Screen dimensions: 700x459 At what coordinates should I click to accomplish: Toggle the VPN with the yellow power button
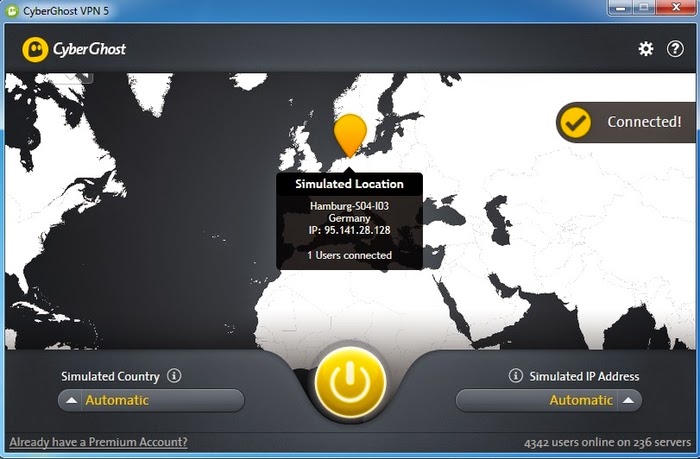350,382
